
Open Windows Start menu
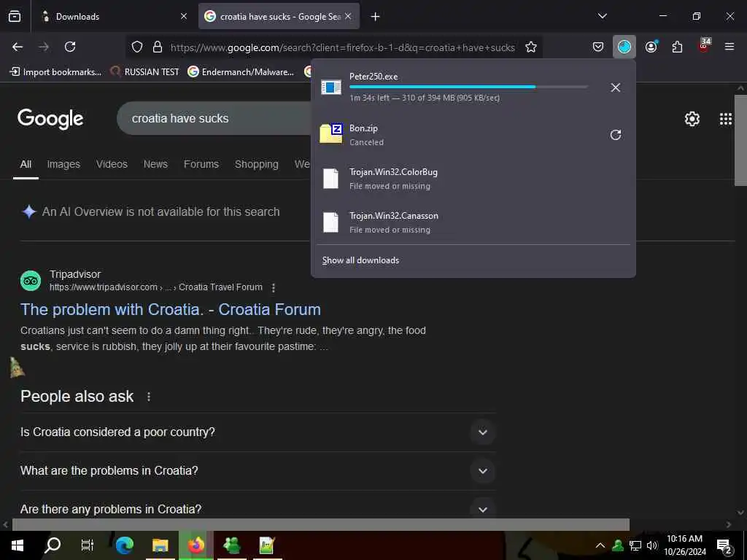(18, 545)
